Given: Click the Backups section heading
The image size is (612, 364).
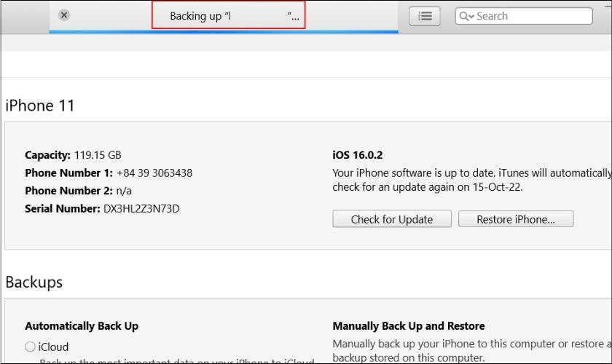Looking at the screenshot, I should coord(34,282).
